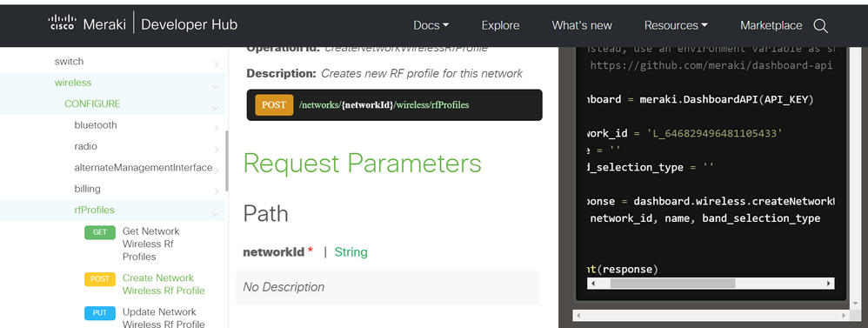Open Get Network Wireless Rf Profiles
Viewport: 868px width, 328px height.
tap(150, 244)
